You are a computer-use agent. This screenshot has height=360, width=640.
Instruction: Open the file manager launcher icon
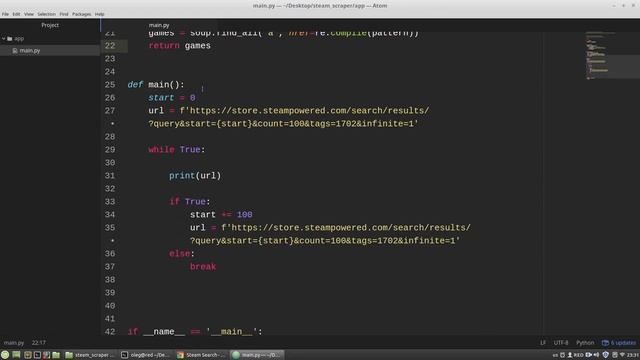point(56,355)
